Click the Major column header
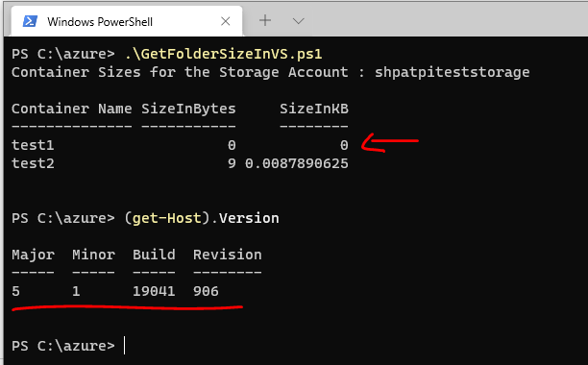Viewport: 588px width, 365px height. 33,255
